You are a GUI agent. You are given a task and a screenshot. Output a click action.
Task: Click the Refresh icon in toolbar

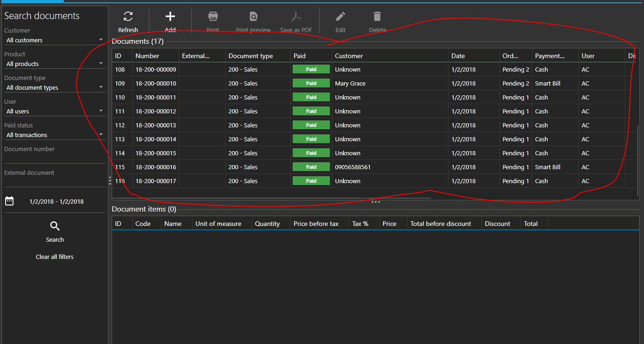(128, 17)
